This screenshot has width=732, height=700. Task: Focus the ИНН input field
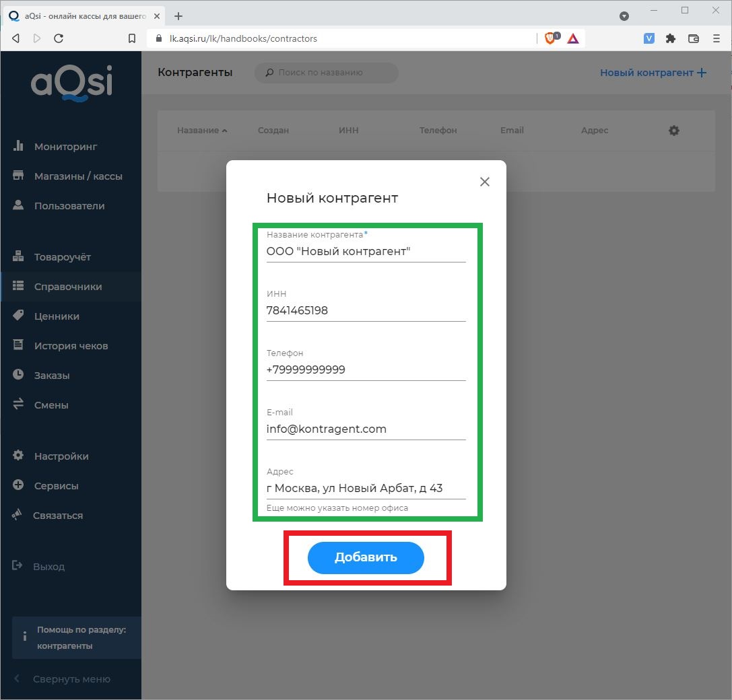(366, 311)
